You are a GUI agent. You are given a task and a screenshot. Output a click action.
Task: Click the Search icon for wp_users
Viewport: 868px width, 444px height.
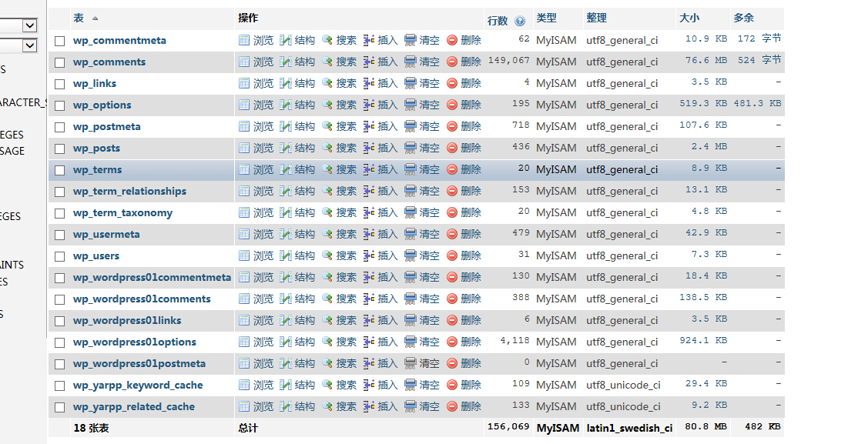point(327,255)
